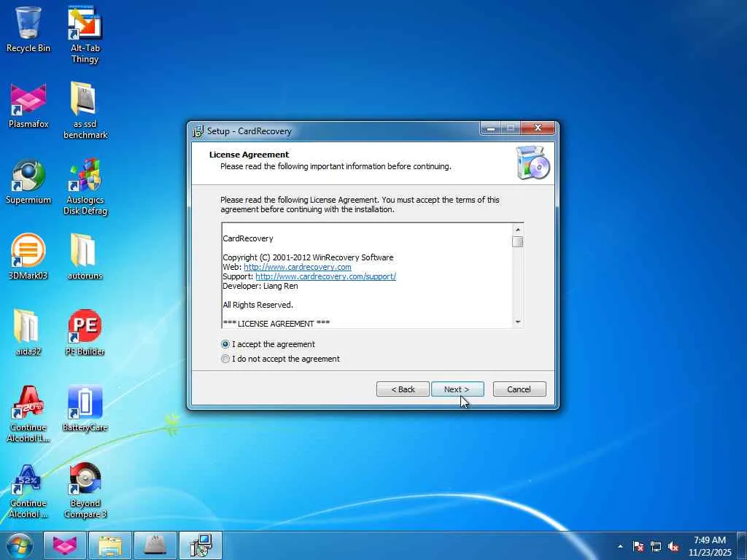The image size is (747, 560).
Task: Open the Action Center flag icon
Action: click(638, 546)
